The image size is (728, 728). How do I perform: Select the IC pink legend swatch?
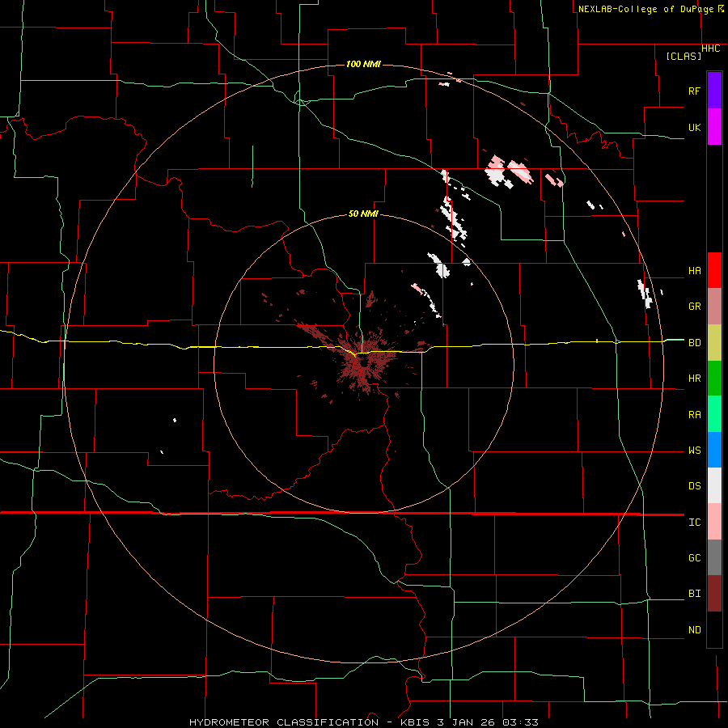(714, 522)
